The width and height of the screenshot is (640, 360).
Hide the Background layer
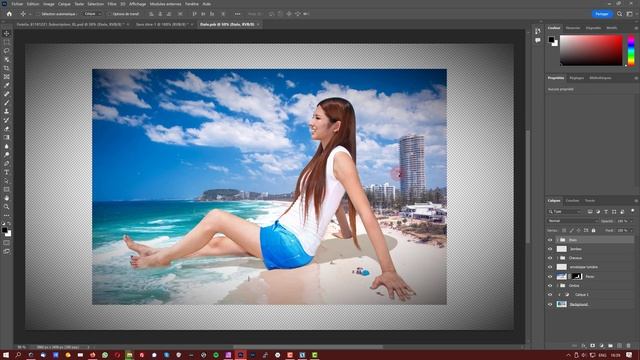[550, 304]
